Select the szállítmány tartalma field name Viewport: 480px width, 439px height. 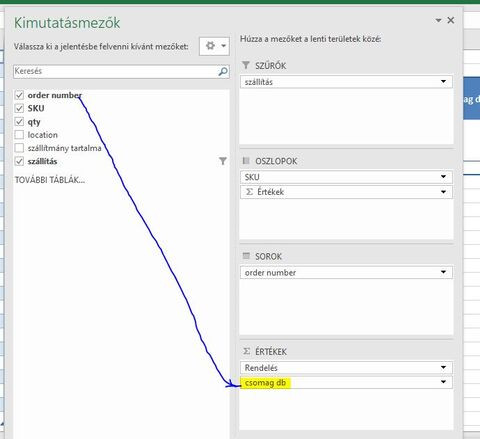[x=64, y=148]
